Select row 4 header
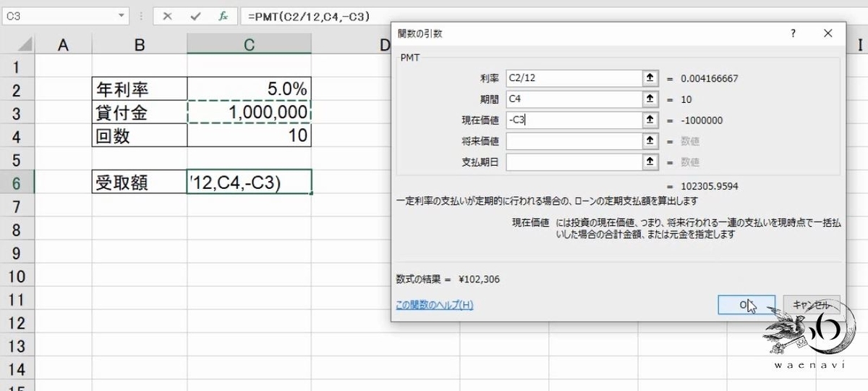 coord(17,136)
